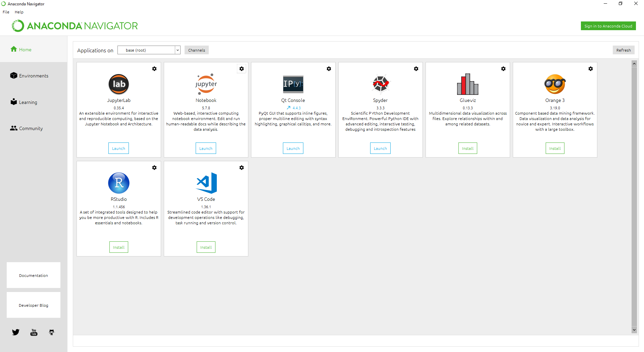Screen dimensions: 644x352
Task: Open Orange 3 gear options
Action: [591, 69]
